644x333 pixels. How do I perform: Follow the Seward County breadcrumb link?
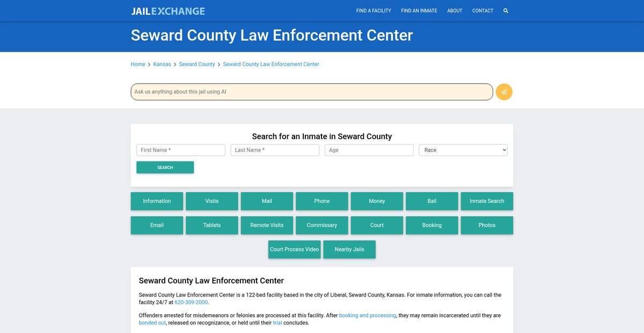point(197,64)
